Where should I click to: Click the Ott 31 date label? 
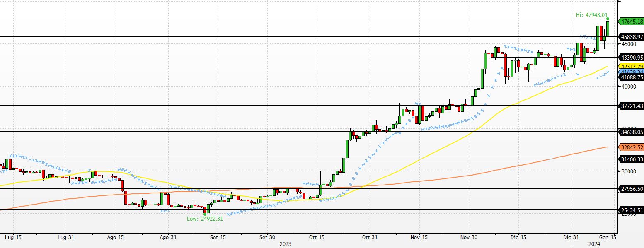click(x=370, y=238)
